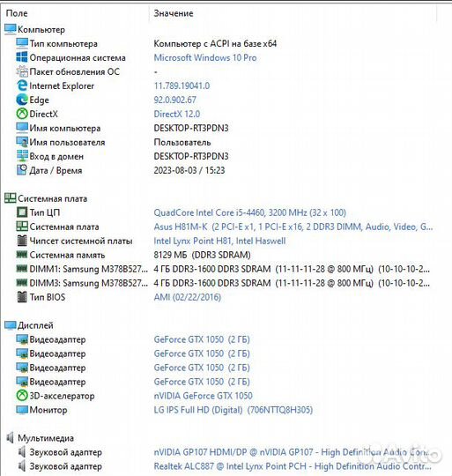Click the speaker icon of nVIDIA GP107 row

pos(22,452)
